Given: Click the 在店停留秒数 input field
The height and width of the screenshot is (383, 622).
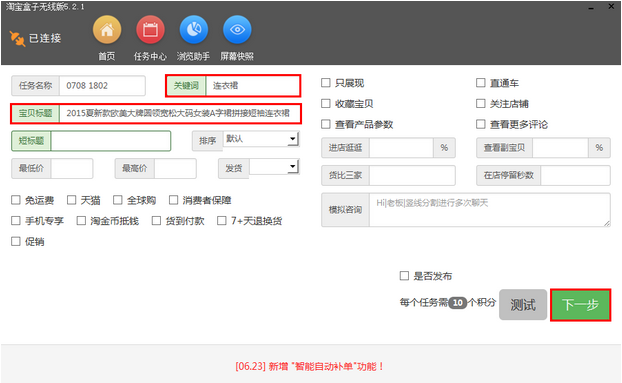Looking at the screenshot, I should [x=575, y=175].
